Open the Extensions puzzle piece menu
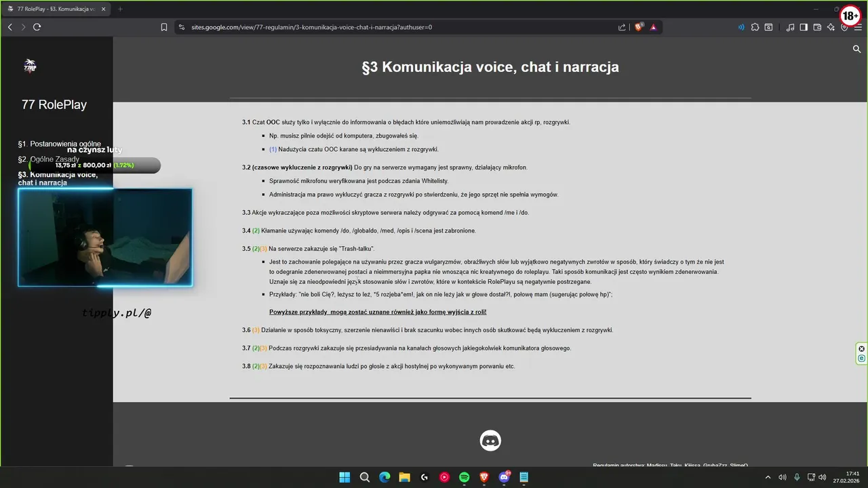Image resolution: width=868 pixels, height=488 pixels. click(x=755, y=27)
